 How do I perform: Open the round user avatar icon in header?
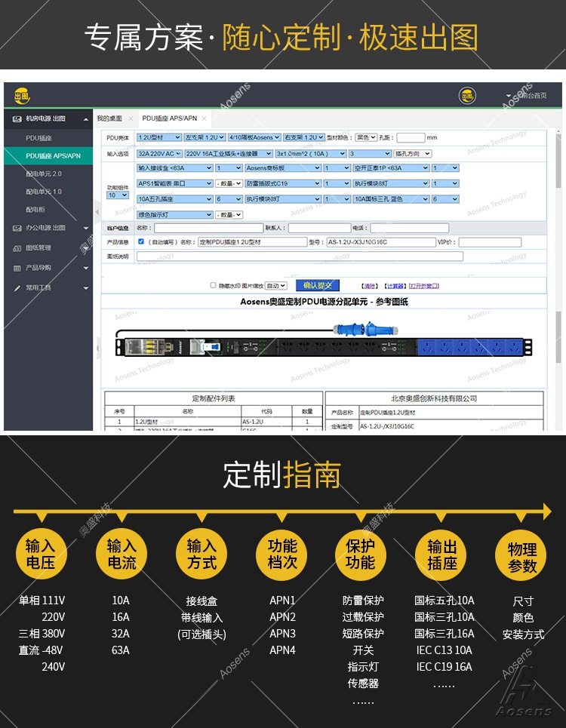pos(467,96)
